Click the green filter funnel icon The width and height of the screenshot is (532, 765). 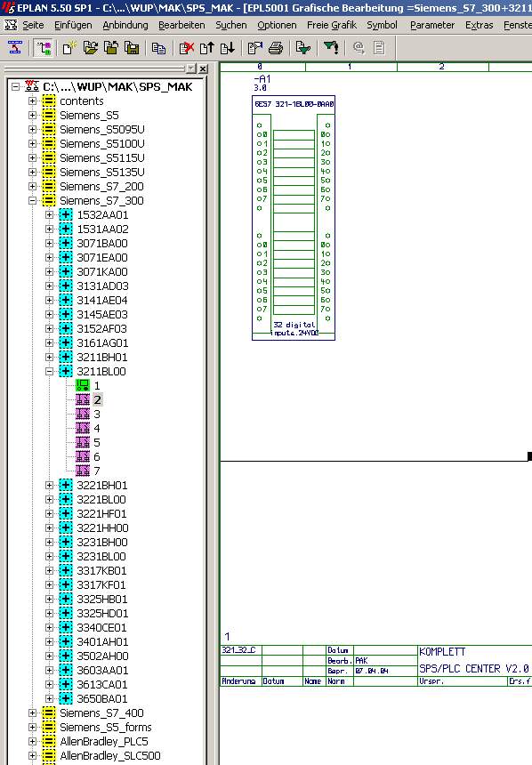331,48
